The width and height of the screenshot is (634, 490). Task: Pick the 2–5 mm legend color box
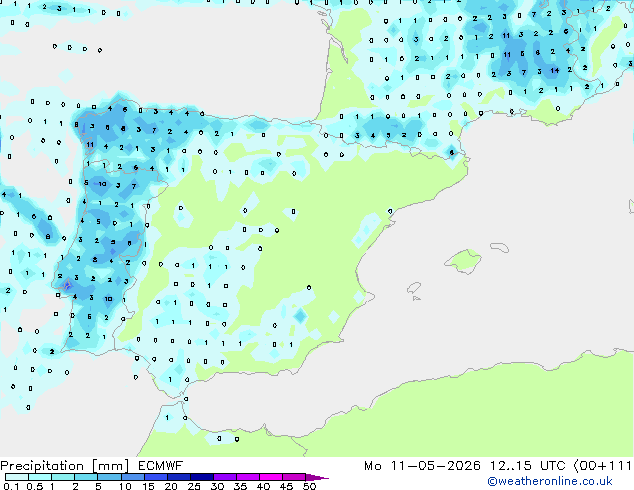86,477
